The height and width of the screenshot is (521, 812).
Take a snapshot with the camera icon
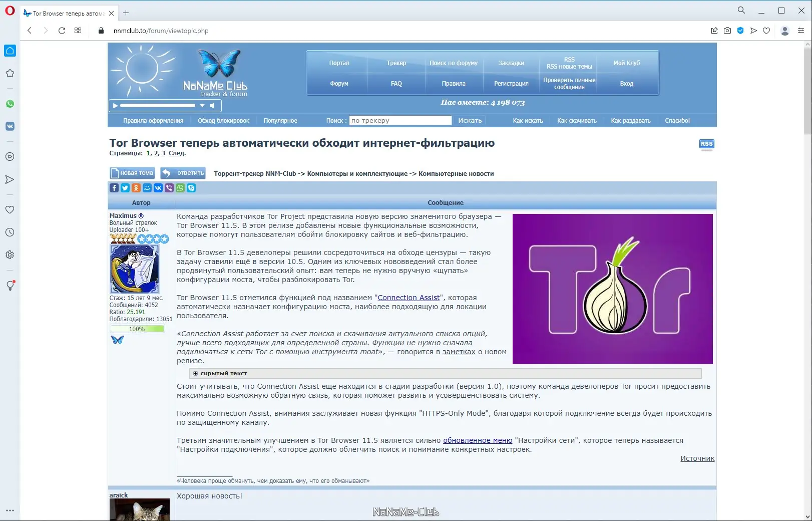[x=727, y=31]
